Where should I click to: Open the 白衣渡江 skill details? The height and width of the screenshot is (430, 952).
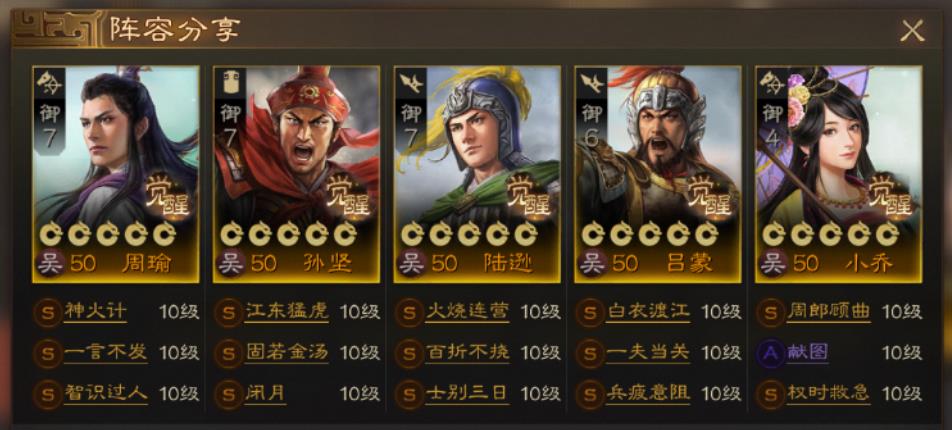(x=648, y=312)
